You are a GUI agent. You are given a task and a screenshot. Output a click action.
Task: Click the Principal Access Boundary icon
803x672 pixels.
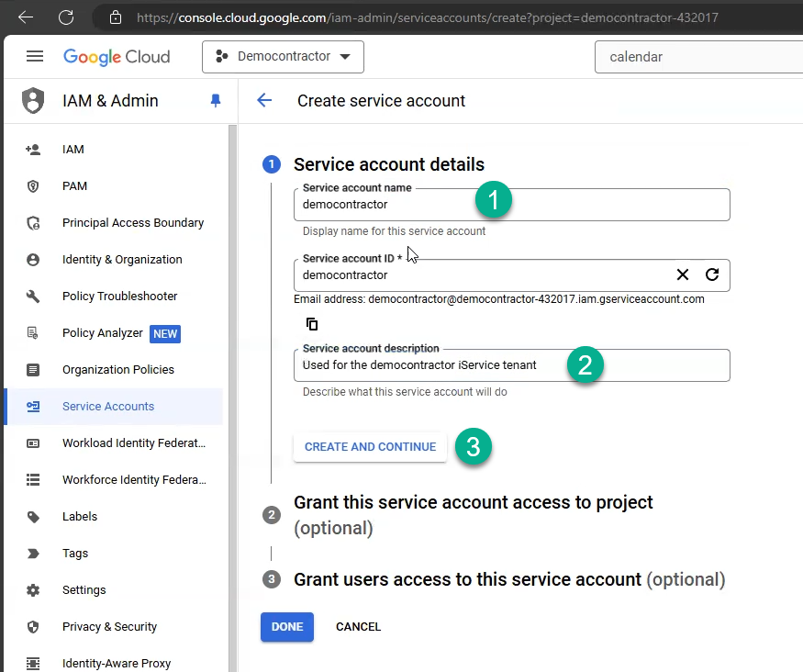(x=33, y=223)
